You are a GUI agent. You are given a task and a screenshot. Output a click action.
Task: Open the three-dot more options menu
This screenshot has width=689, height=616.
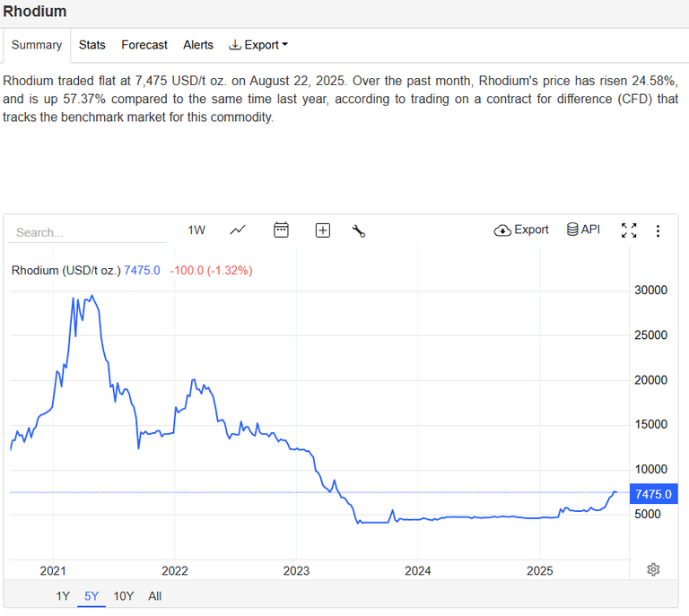pyautogui.click(x=658, y=231)
